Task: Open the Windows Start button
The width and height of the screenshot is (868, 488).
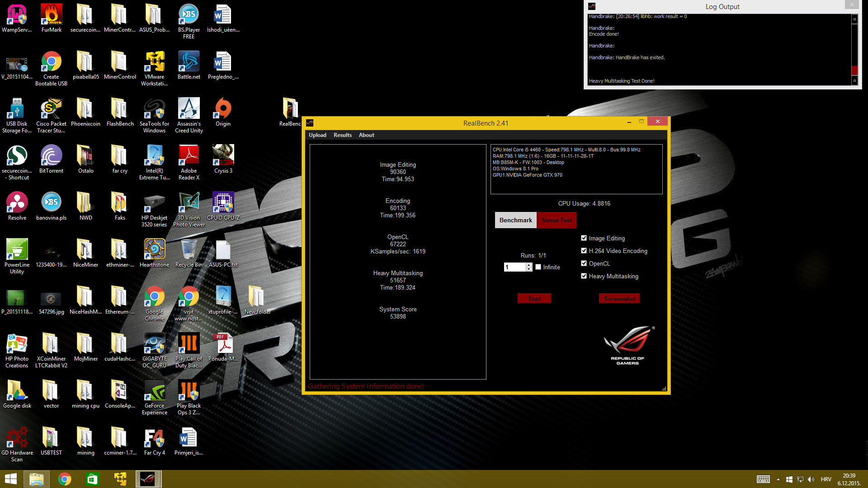Action: click(11, 479)
